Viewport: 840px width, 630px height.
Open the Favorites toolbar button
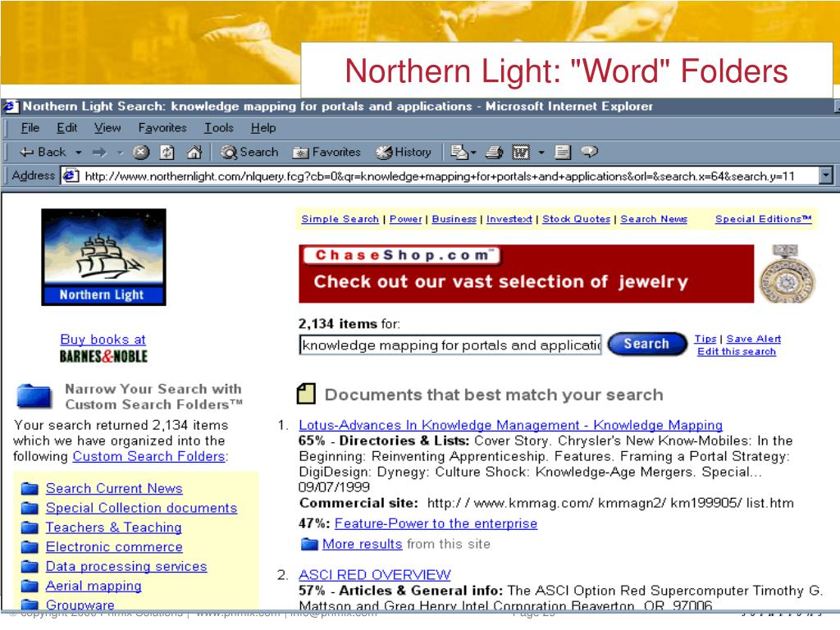(326, 152)
